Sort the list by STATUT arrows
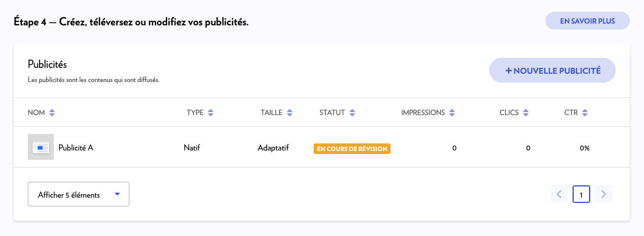This screenshot has height=236, width=644. [x=352, y=113]
